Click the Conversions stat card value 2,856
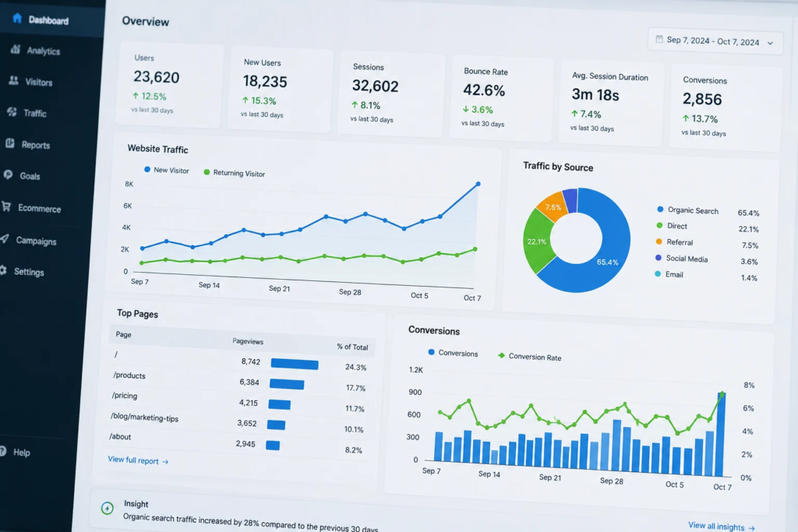 pos(702,99)
